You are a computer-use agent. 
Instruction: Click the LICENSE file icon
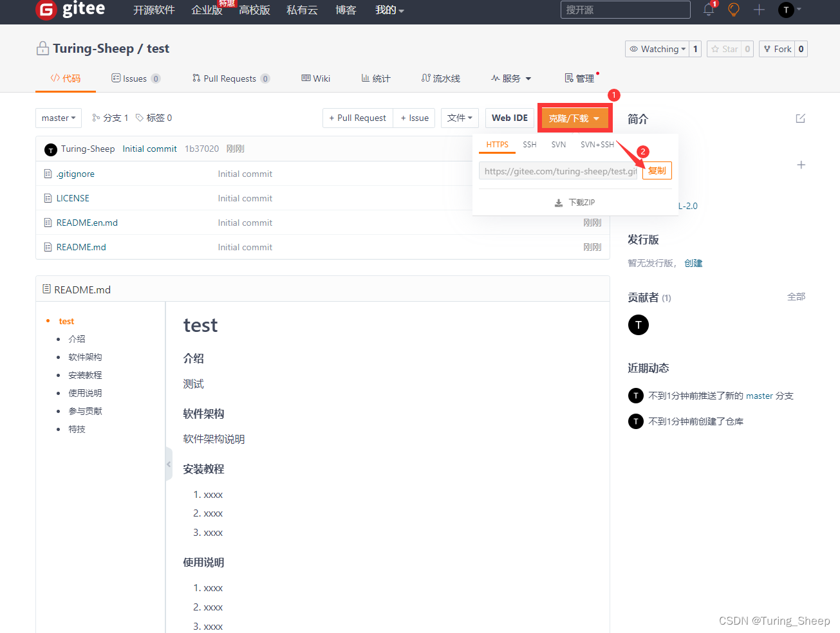(48, 198)
